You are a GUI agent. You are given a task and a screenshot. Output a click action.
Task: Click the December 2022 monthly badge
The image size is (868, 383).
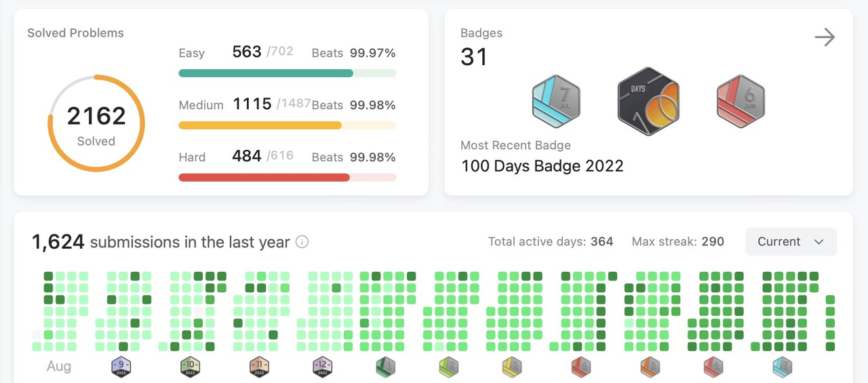tap(322, 367)
